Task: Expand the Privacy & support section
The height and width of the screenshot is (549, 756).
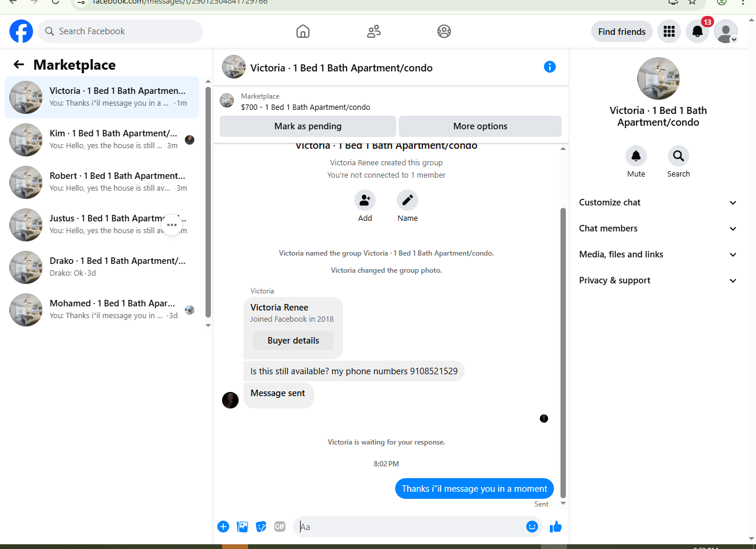Action: (659, 280)
